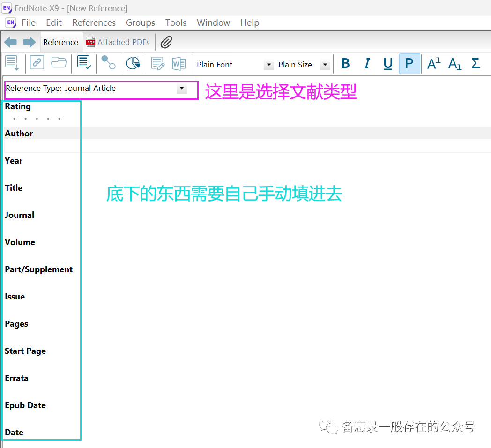Screen dimensions: 491x448
Task: Set rating to fifth dot
Action: (60, 119)
